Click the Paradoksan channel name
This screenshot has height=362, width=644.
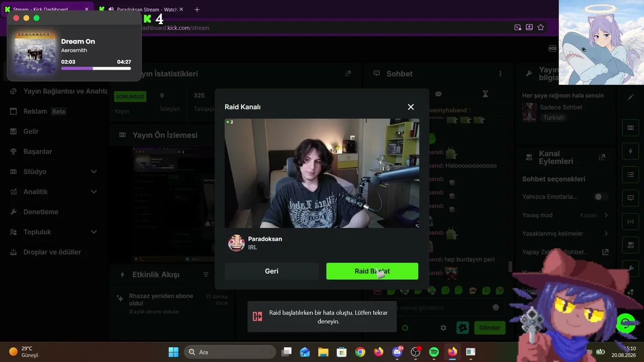[265, 239]
